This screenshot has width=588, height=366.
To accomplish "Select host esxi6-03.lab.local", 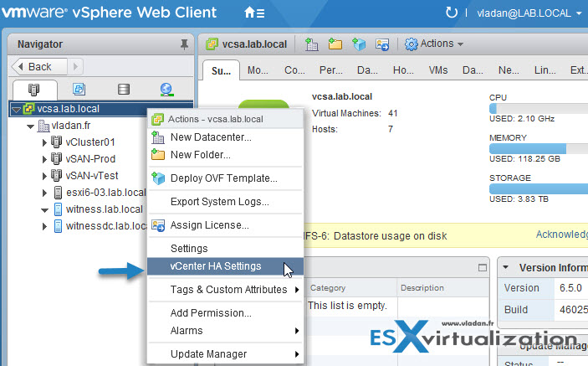I will (x=105, y=192).
